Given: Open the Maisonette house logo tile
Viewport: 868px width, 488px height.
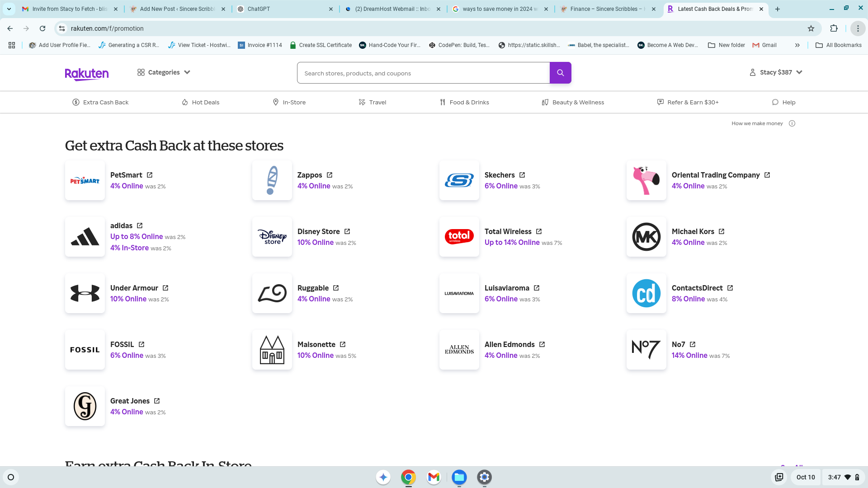Looking at the screenshot, I should [272, 350].
